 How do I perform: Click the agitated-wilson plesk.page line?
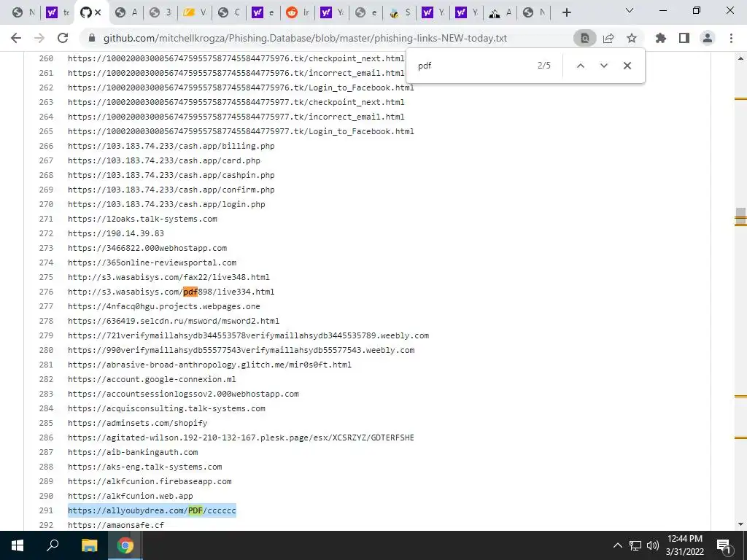tap(241, 437)
